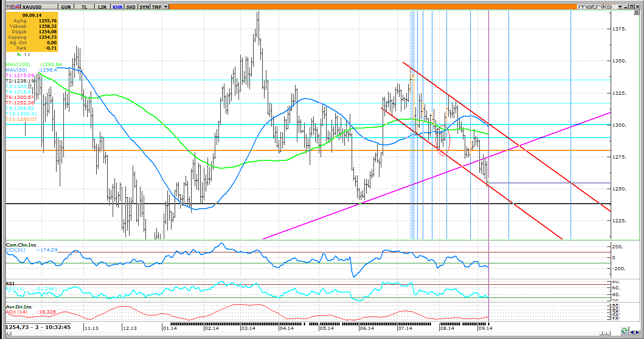Click the T1:1275.09 trend label
Screen dimensions: 644x339
coord(20,75)
